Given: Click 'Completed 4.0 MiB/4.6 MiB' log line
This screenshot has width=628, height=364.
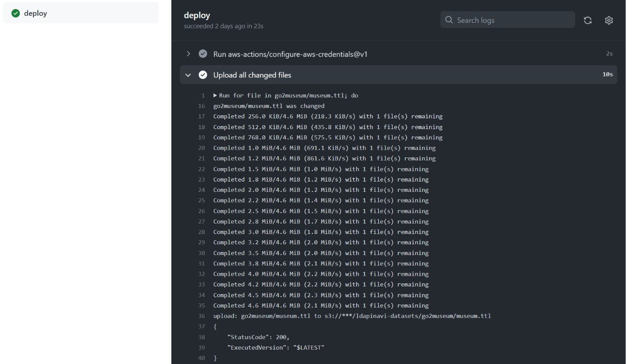Looking at the screenshot, I should [x=321, y=274].
